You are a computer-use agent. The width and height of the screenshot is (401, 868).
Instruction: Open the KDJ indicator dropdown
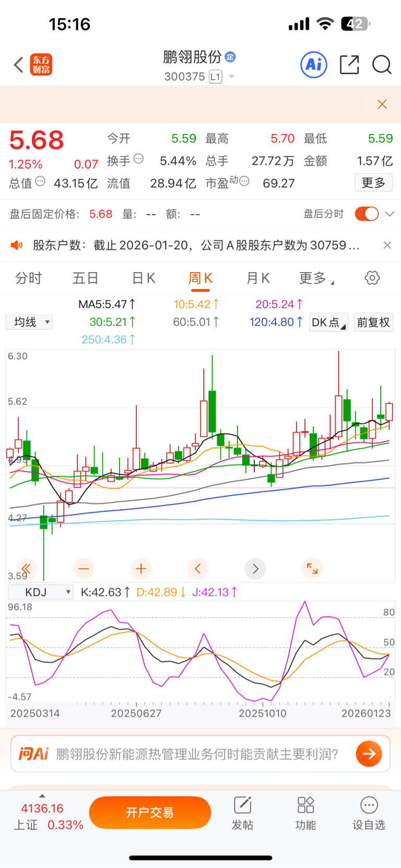pos(40,592)
